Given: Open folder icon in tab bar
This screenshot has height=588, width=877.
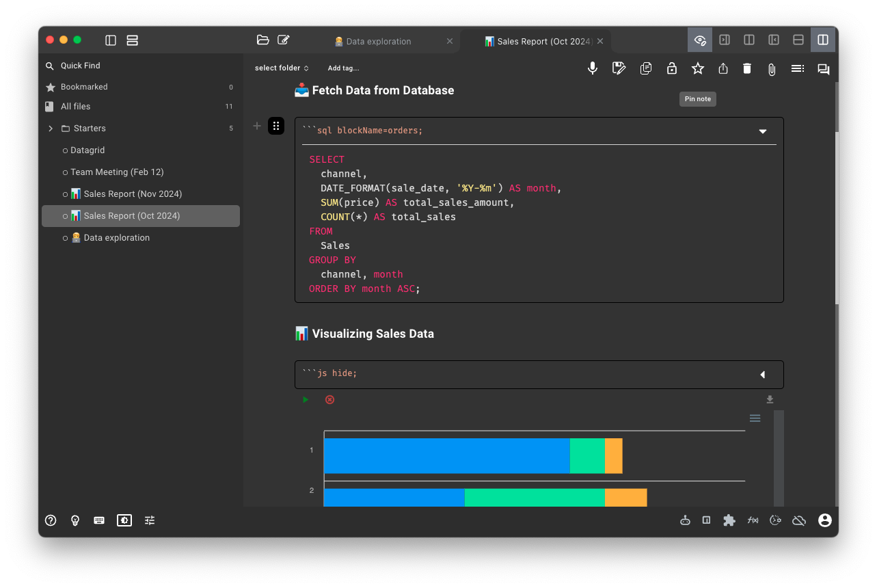Looking at the screenshot, I should (x=262, y=40).
